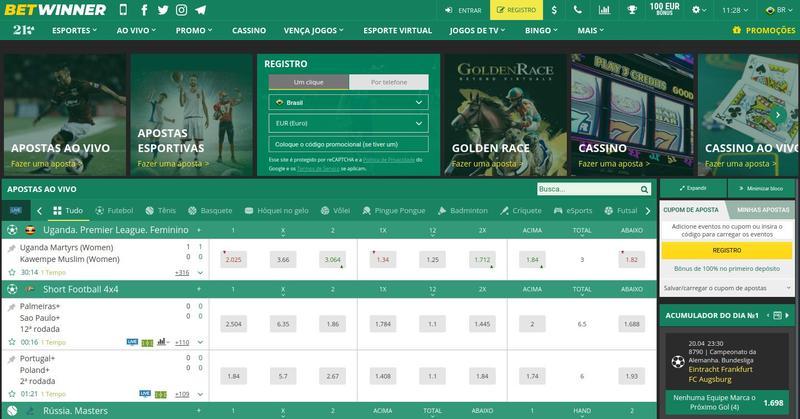Open the Golden Race banner
The image size is (800, 419).
pos(505,115)
